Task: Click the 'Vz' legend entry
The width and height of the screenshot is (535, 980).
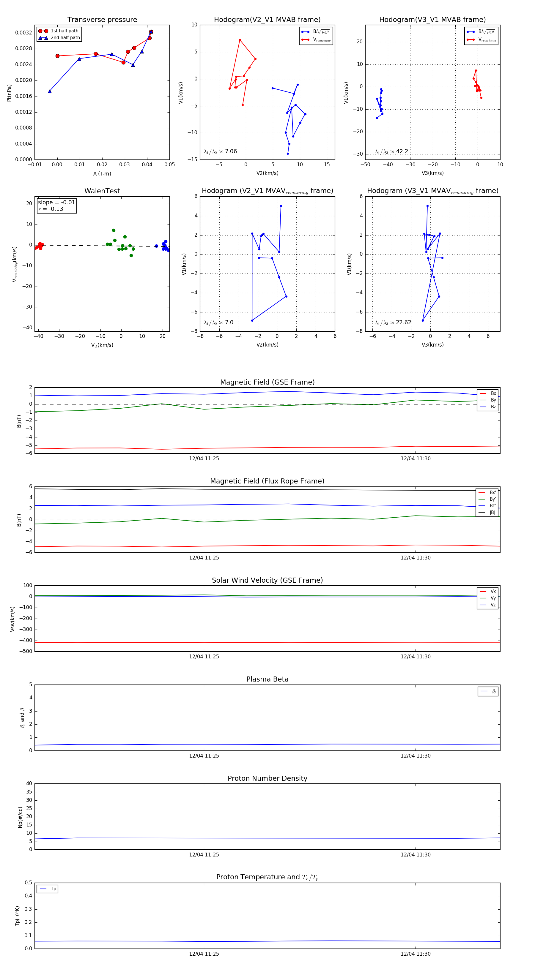Action: click(488, 605)
